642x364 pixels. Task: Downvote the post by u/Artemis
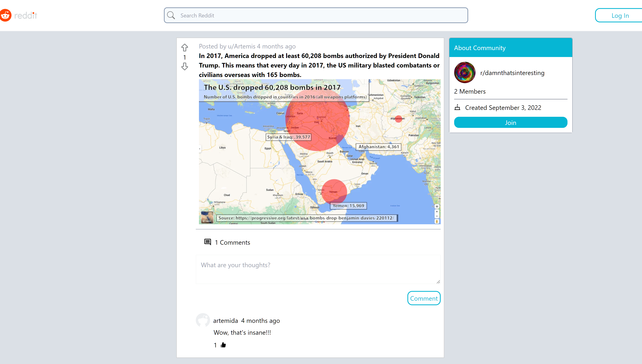click(x=185, y=67)
